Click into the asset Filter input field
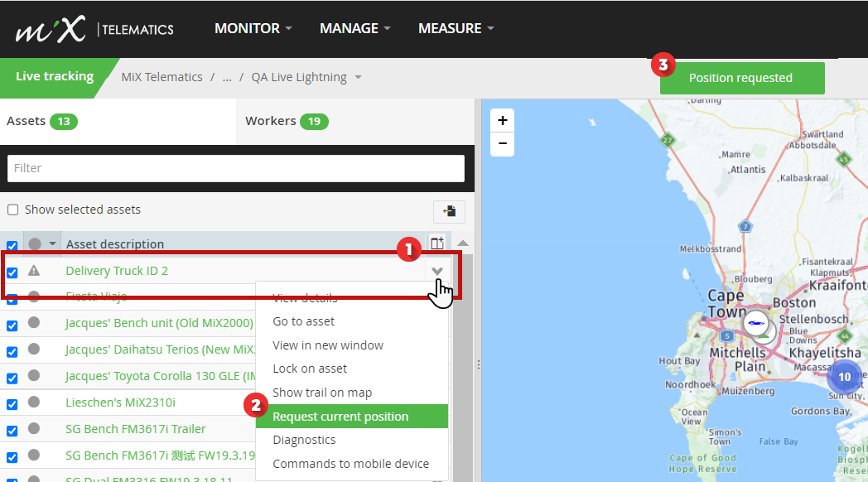Viewport: 868px width, 482px height. click(236, 168)
